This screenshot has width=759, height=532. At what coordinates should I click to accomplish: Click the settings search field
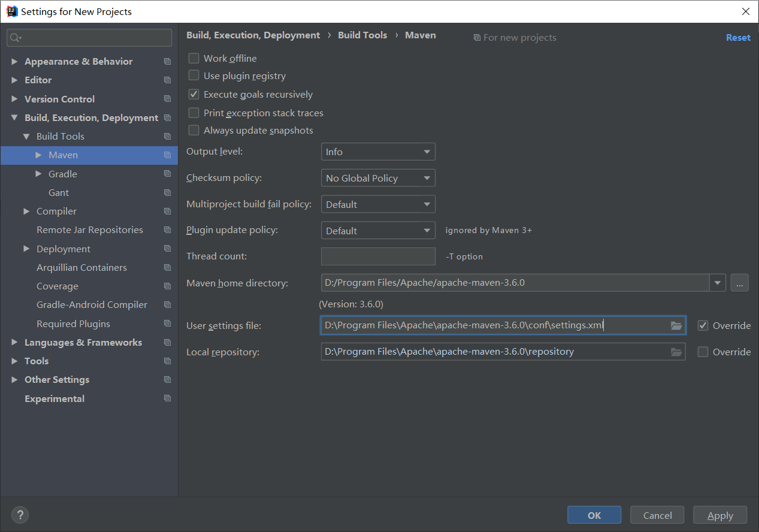coord(89,38)
